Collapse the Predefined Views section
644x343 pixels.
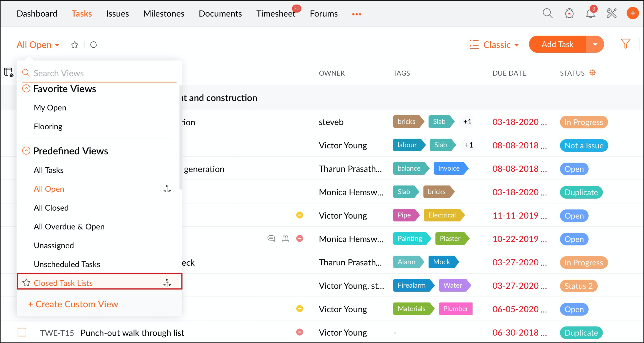[x=26, y=151]
